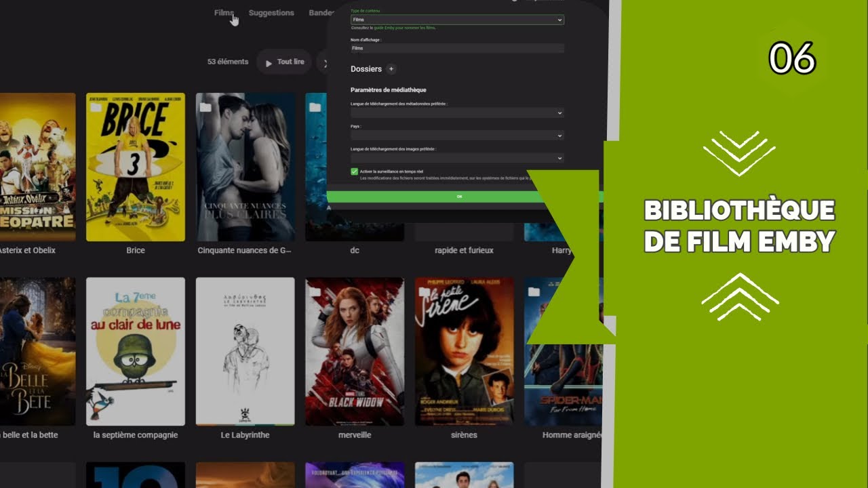The height and width of the screenshot is (488, 868).
Task: Open the white Labyrinthe sketch poster
Action: pyautogui.click(x=245, y=351)
